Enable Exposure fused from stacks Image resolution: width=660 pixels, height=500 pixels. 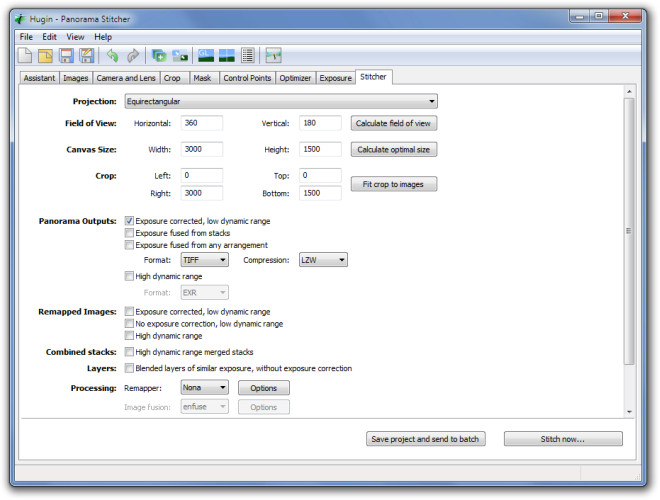pyautogui.click(x=129, y=233)
